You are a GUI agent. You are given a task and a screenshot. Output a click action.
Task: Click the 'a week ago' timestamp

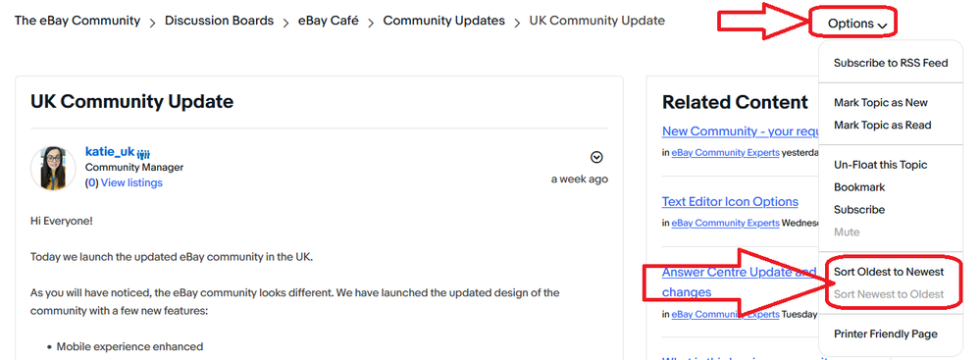point(580,180)
